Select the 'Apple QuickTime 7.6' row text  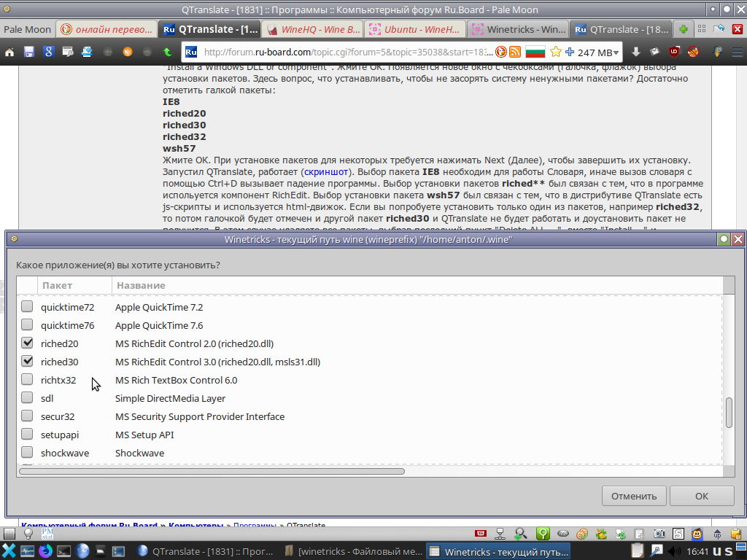159,325
